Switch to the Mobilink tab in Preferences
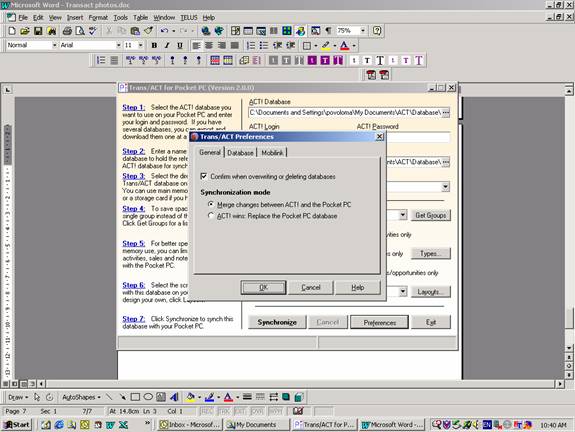 [x=272, y=153]
